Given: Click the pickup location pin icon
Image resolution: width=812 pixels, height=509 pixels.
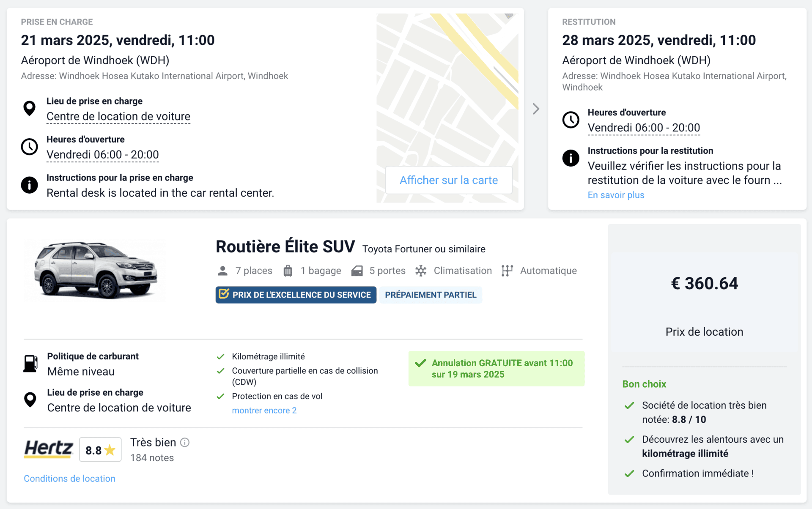Looking at the screenshot, I should [x=29, y=108].
